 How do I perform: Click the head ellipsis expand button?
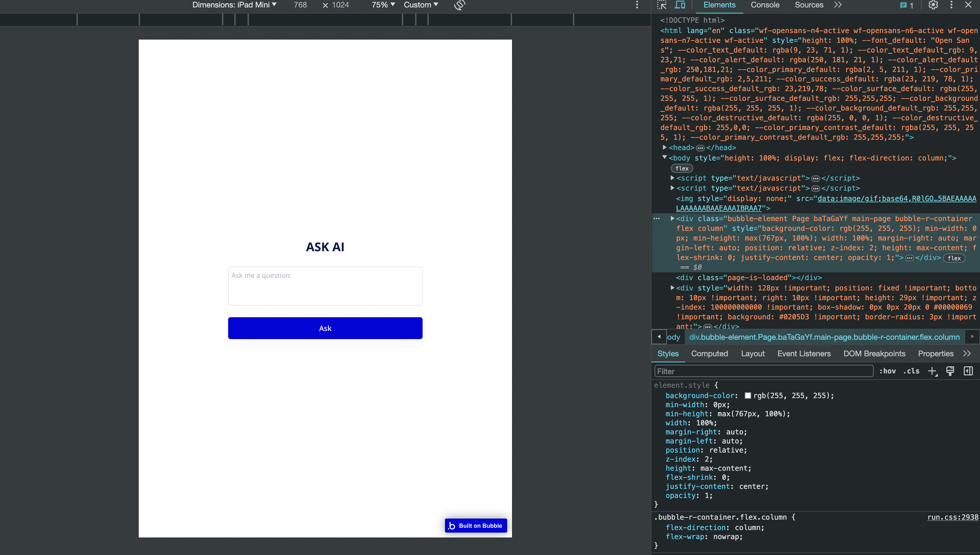pyautogui.click(x=700, y=148)
